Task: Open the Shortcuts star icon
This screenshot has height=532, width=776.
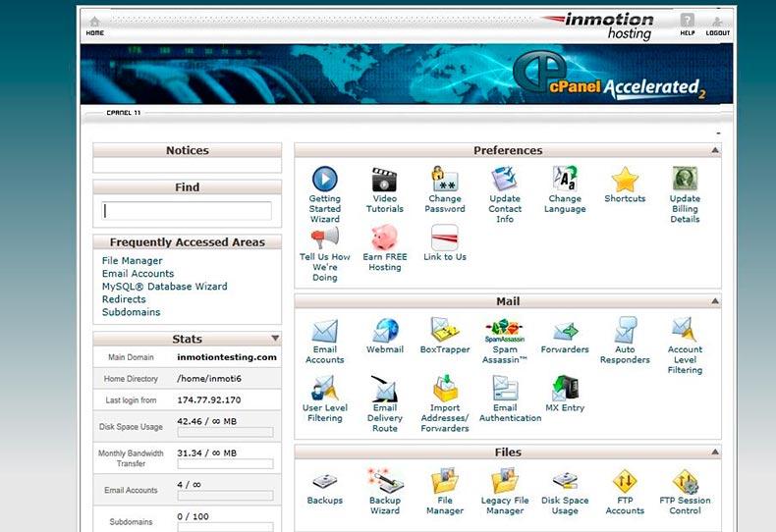Action: (x=625, y=180)
